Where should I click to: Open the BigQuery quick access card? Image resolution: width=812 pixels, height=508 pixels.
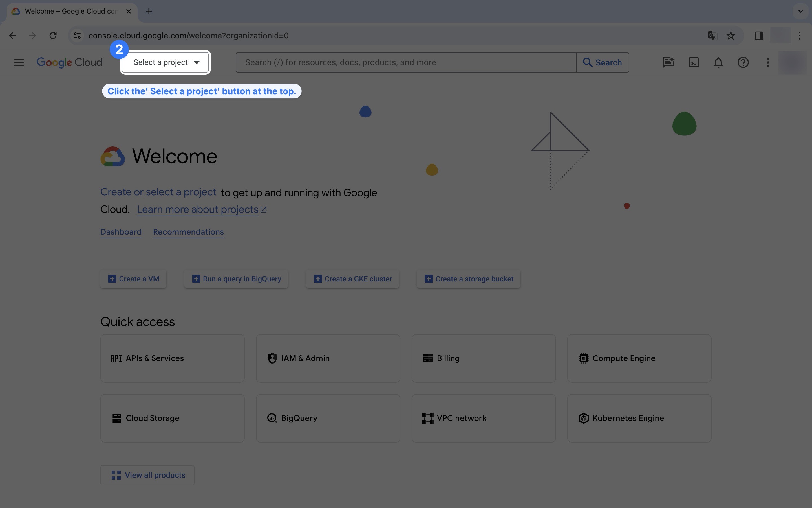(x=328, y=418)
